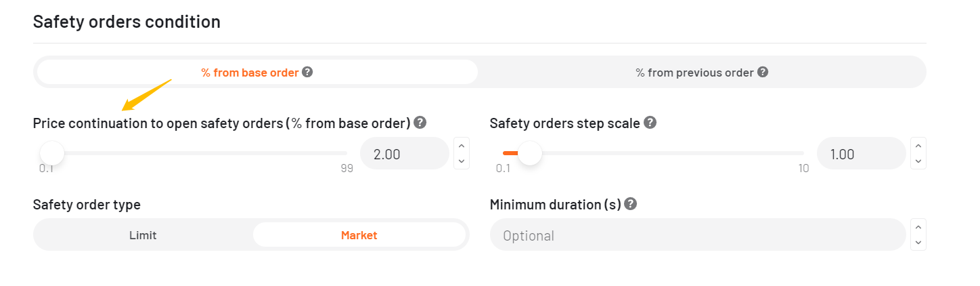Focus the 1.00 step scale input
This screenshot has width=980, height=286.
[862, 153]
